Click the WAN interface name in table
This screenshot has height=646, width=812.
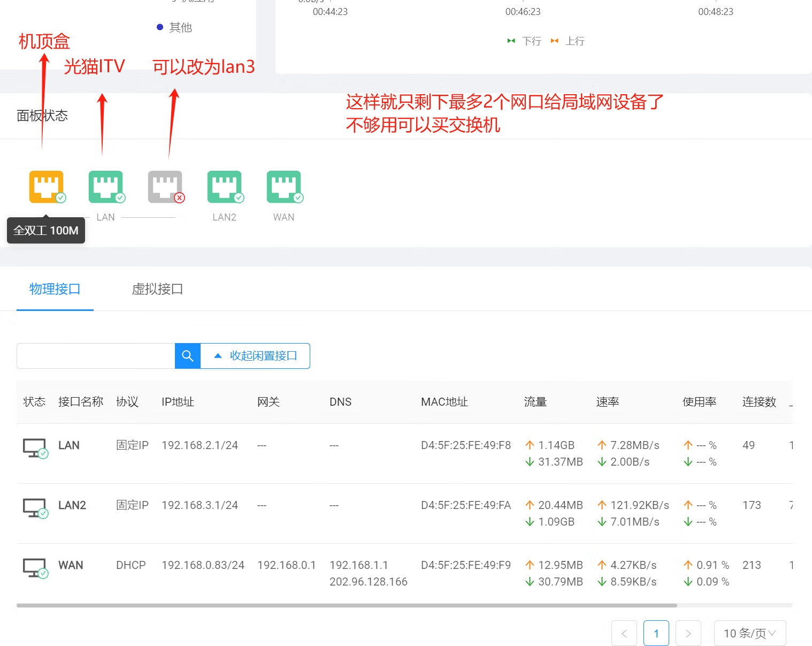pyautogui.click(x=71, y=565)
